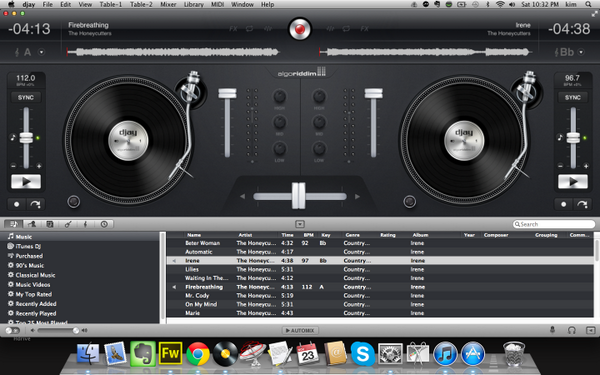Select the second library source tab icon
The image size is (600, 375).
(x=32, y=224)
